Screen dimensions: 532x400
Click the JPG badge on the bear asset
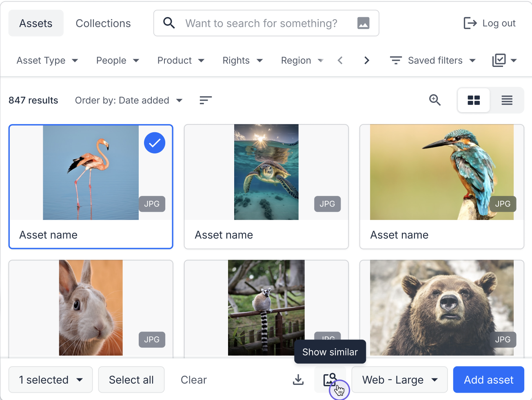coord(503,339)
